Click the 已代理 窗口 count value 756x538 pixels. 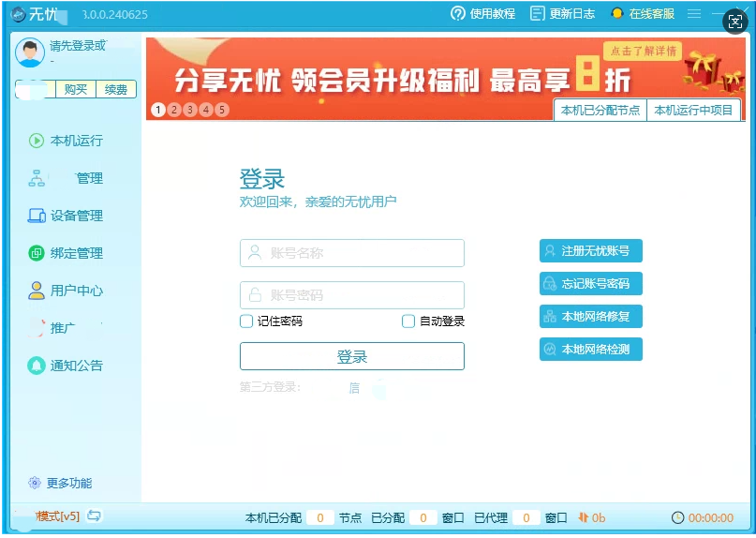click(526, 518)
